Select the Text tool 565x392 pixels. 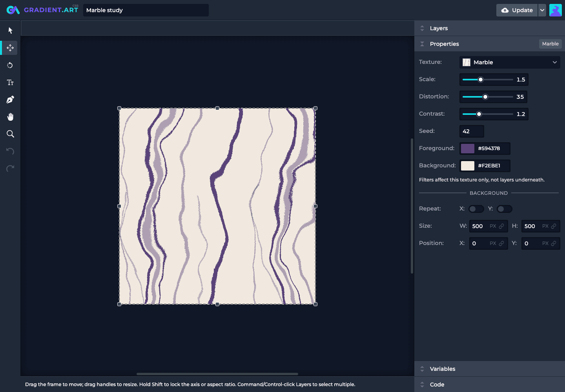pyautogui.click(x=10, y=82)
